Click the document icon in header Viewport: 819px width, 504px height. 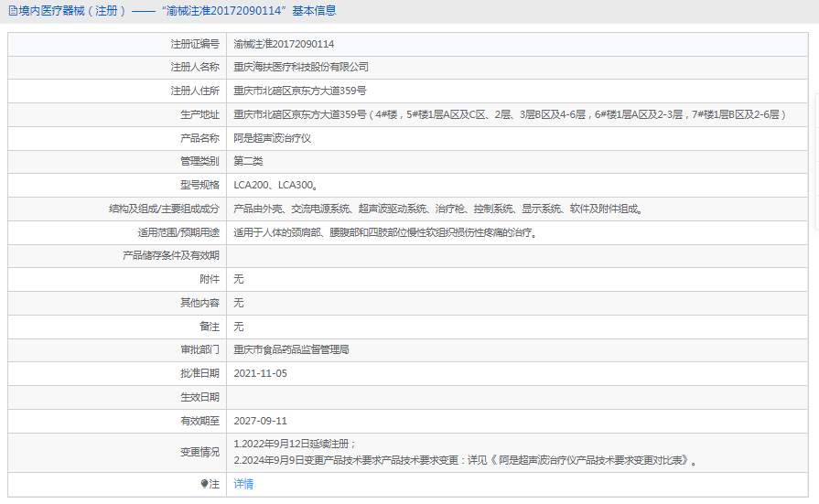pos(13,11)
